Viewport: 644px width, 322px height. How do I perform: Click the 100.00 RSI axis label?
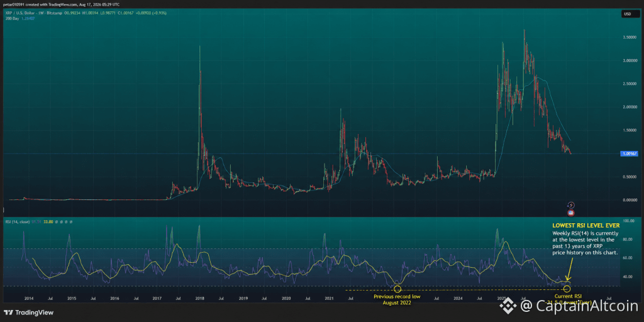(x=629, y=221)
